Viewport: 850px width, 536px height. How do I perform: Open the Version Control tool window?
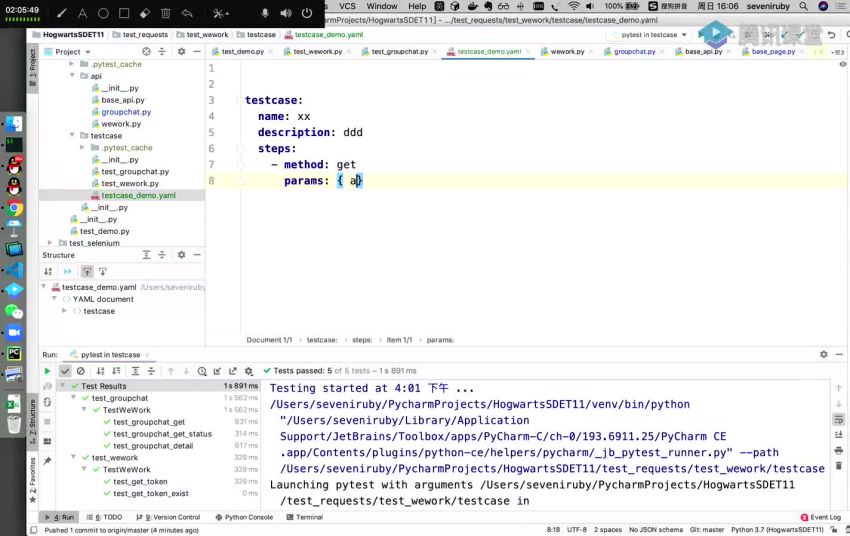click(169, 517)
